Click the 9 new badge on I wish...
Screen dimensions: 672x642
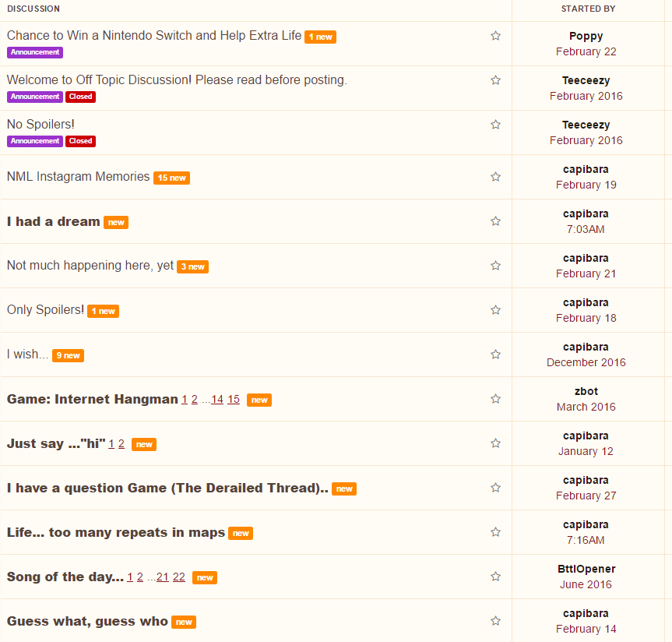(69, 355)
